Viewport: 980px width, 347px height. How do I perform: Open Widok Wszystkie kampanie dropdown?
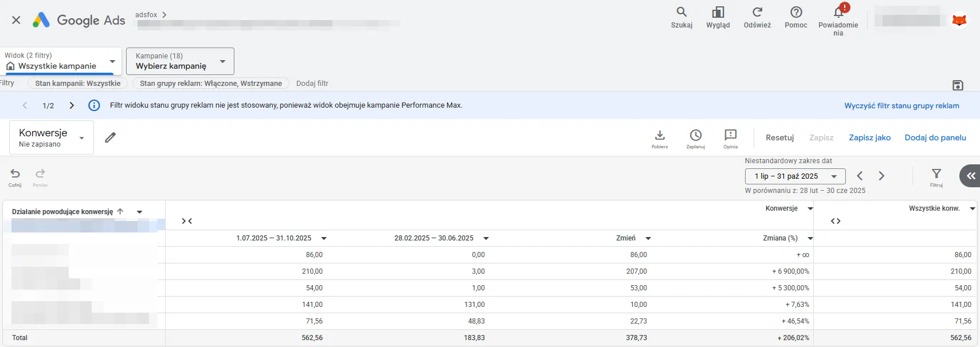click(61, 61)
